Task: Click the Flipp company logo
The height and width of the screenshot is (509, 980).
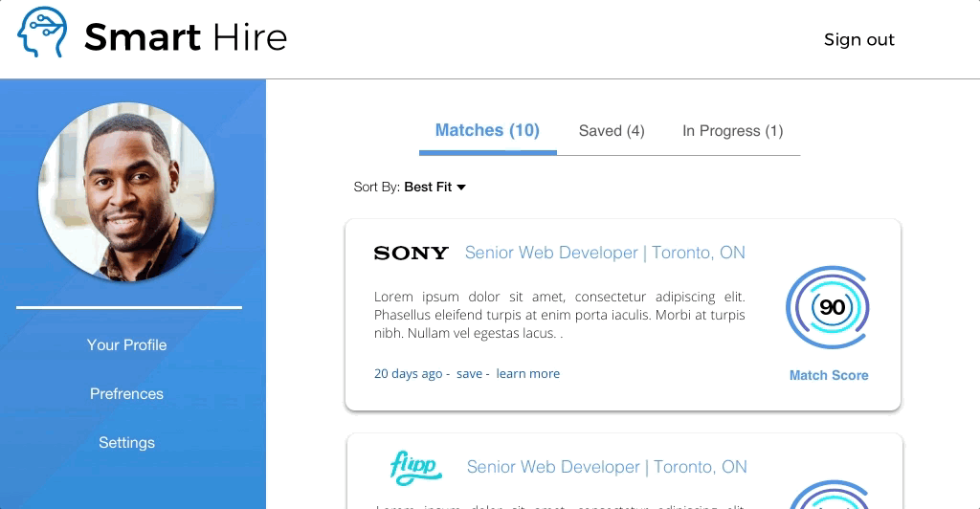Action: click(415, 466)
